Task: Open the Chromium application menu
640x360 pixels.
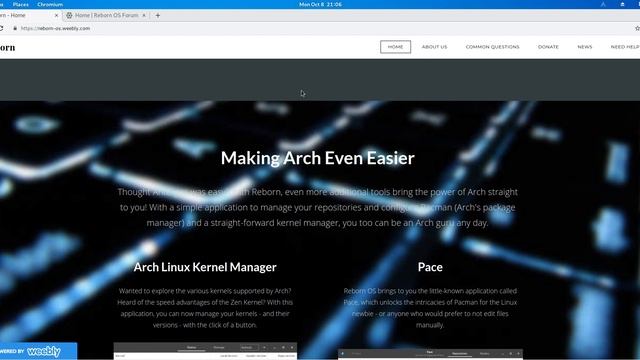Action: [x=50, y=4]
